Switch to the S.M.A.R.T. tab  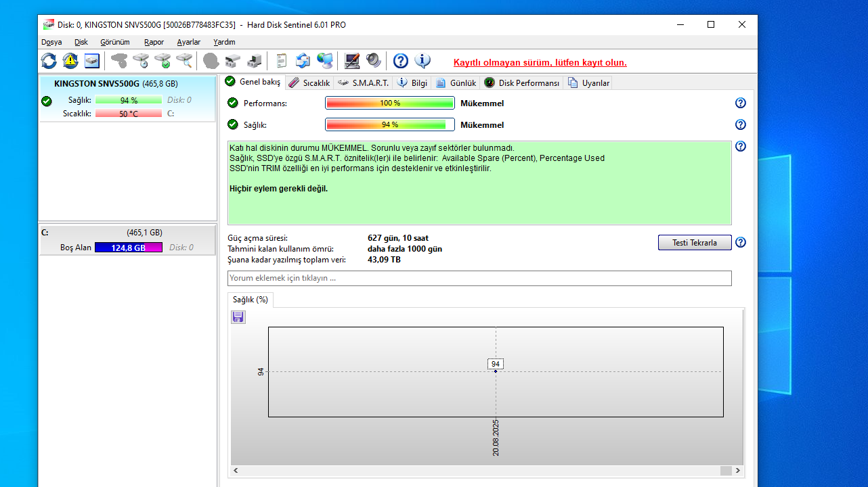coord(363,83)
